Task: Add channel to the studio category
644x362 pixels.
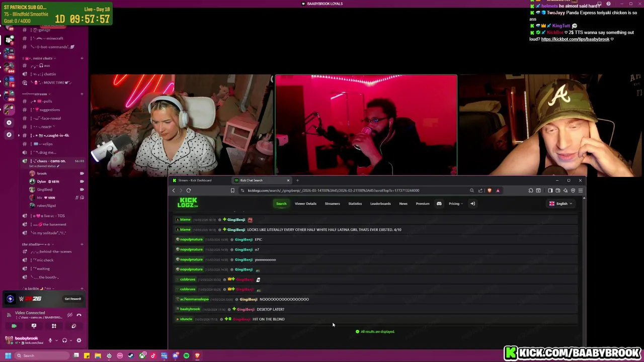Action: coord(82,244)
